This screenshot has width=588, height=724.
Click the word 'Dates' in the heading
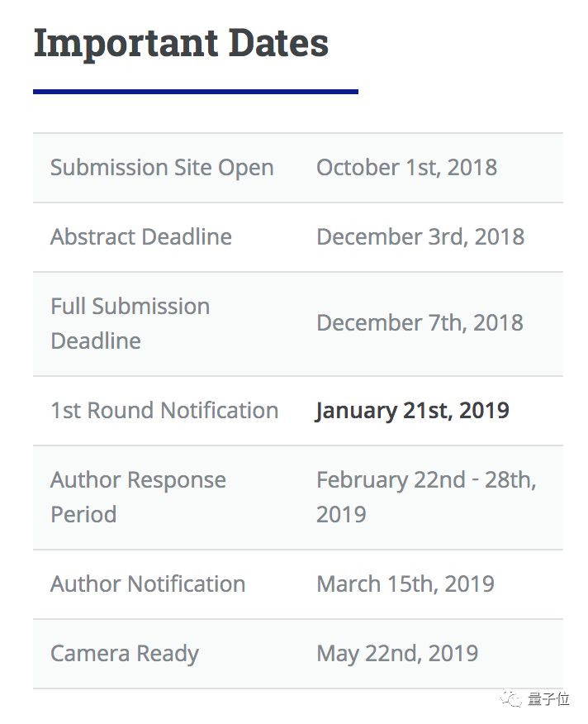[x=279, y=43]
